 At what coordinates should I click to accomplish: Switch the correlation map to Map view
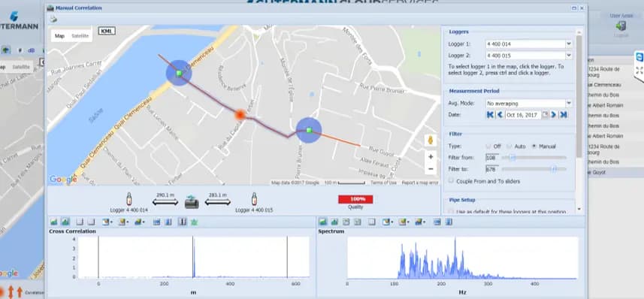pos(59,36)
